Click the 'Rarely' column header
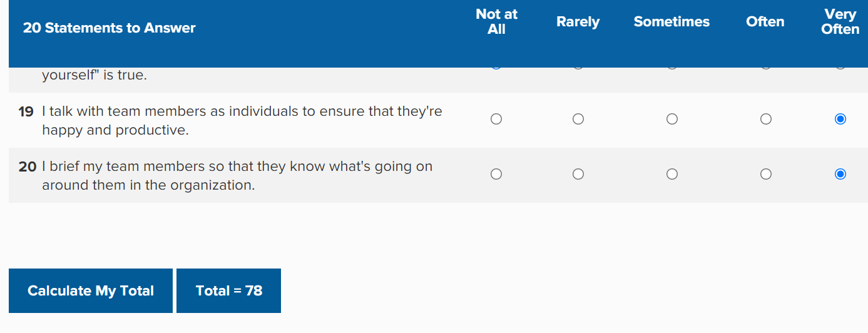868x333 pixels. (578, 22)
